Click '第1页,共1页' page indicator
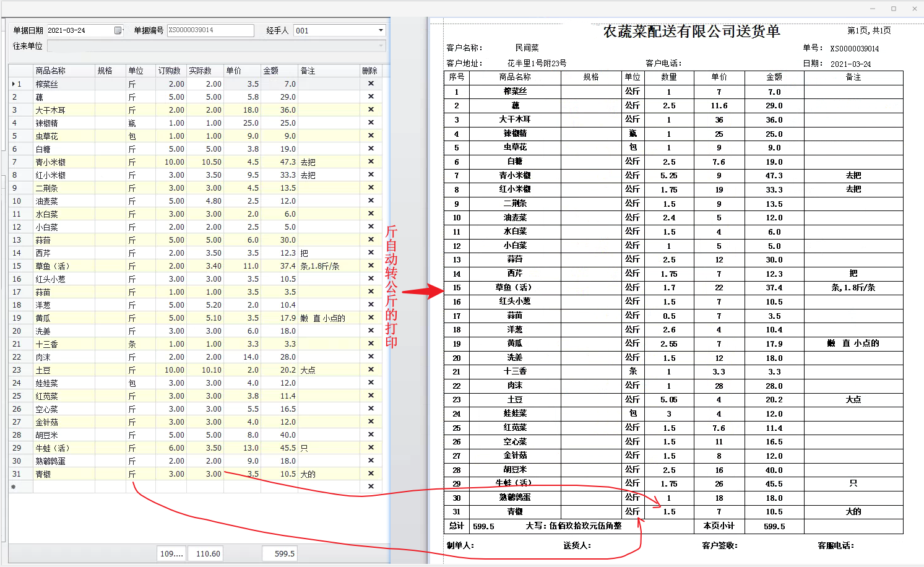The image size is (924, 567). (x=869, y=30)
